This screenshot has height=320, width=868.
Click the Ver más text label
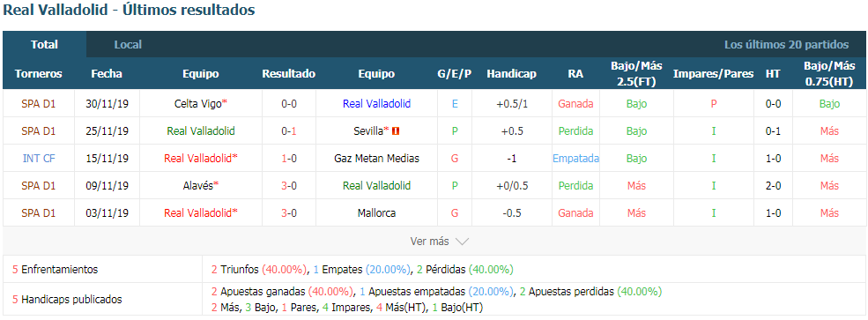pyautogui.click(x=430, y=242)
